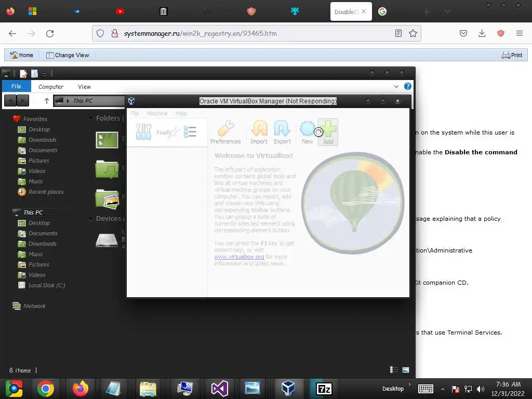532x399 pixels.
Task: Select Favorites in the Explorer sidebar
Action: 35,119
